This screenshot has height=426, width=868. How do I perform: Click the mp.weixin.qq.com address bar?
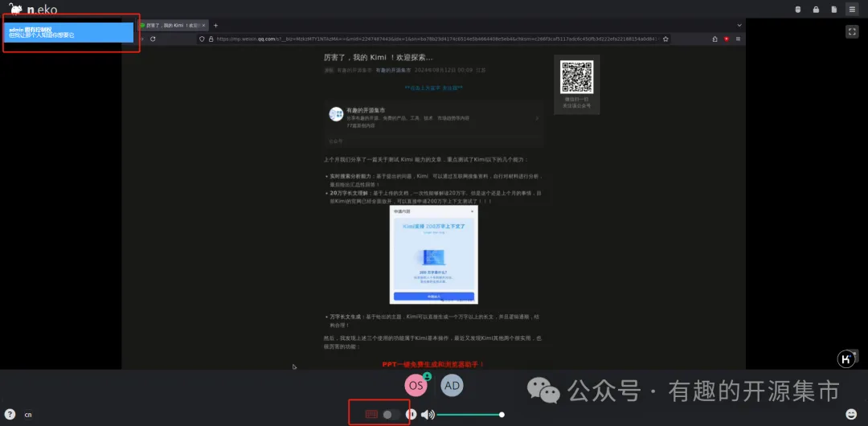(434, 39)
